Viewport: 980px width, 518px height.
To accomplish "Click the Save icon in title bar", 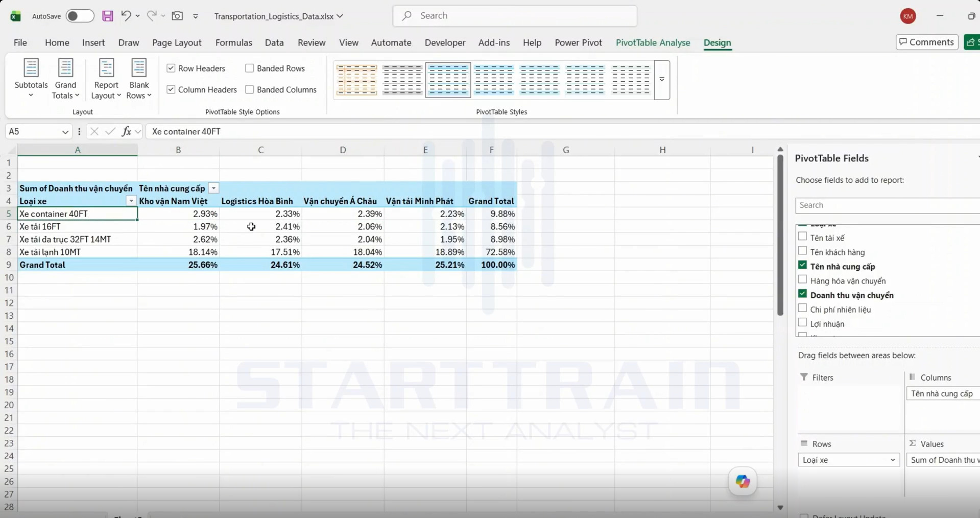I will tap(107, 16).
